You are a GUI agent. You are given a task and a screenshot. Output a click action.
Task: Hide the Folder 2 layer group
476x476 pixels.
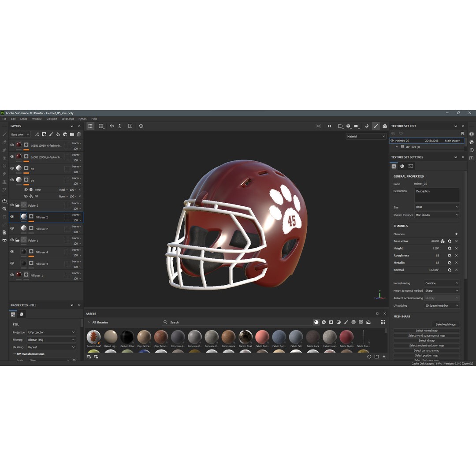click(x=12, y=205)
